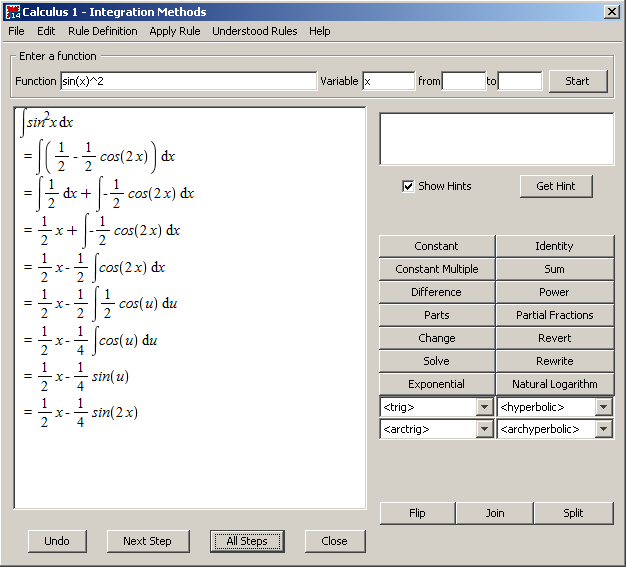626x567 pixels.
Task: Apply the Identity rule
Action: [x=554, y=246]
